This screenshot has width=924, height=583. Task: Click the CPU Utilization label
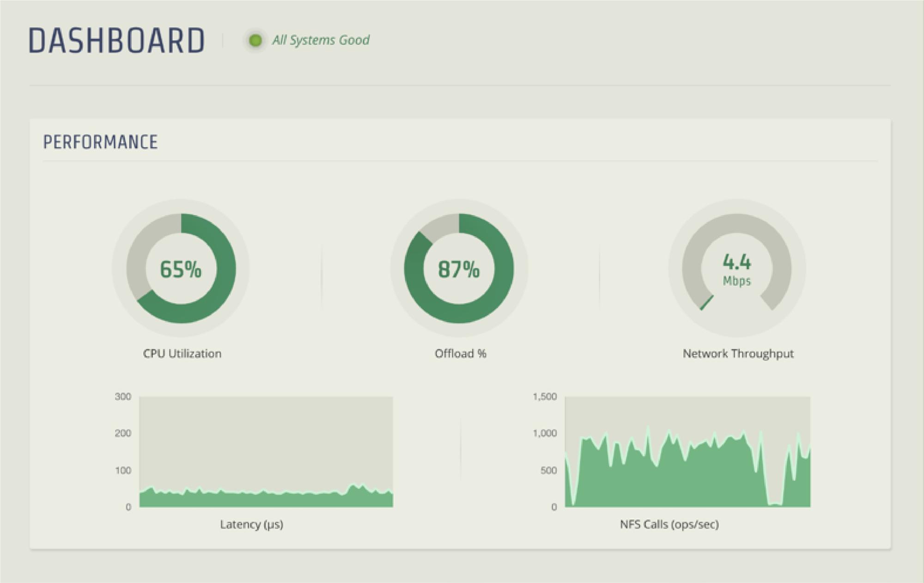pos(182,354)
